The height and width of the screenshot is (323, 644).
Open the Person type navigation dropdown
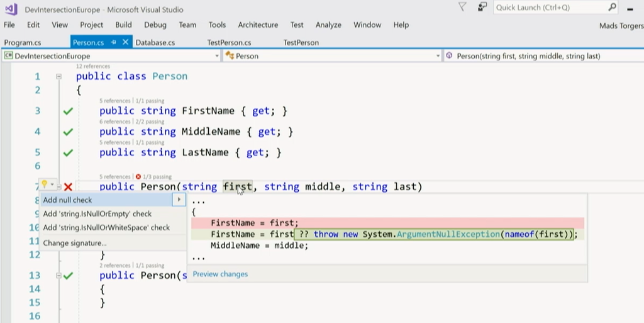click(x=438, y=56)
